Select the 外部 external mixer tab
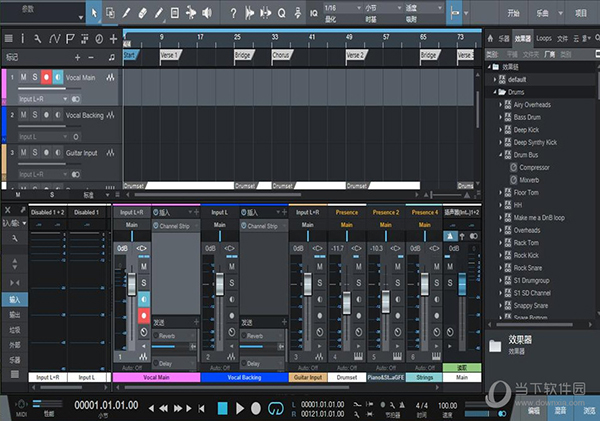 point(15,345)
